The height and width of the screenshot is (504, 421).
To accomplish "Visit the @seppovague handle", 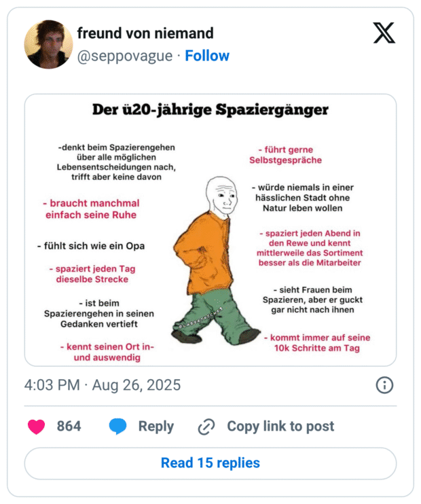I will click(125, 56).
